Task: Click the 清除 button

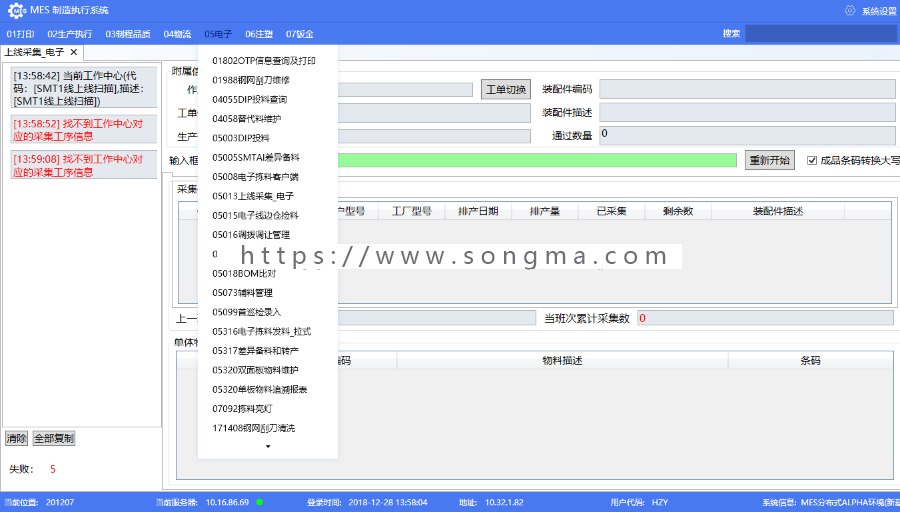Action: (16, 439)
